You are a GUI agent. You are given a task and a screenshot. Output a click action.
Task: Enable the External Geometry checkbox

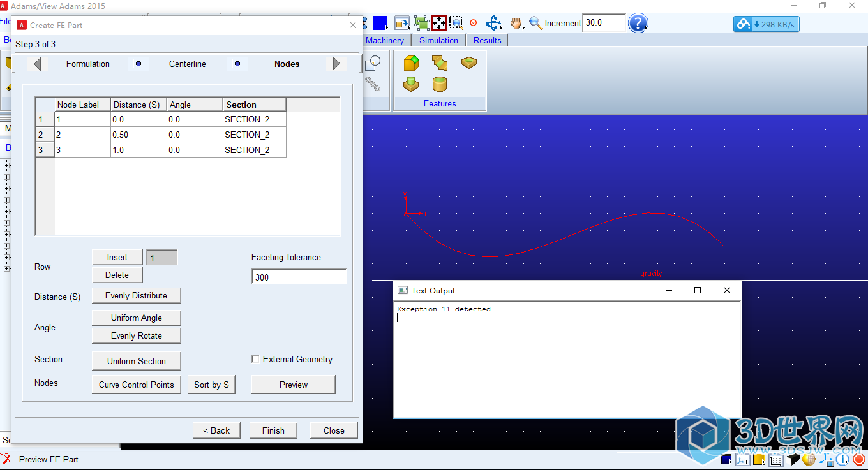tap(256, 360)
